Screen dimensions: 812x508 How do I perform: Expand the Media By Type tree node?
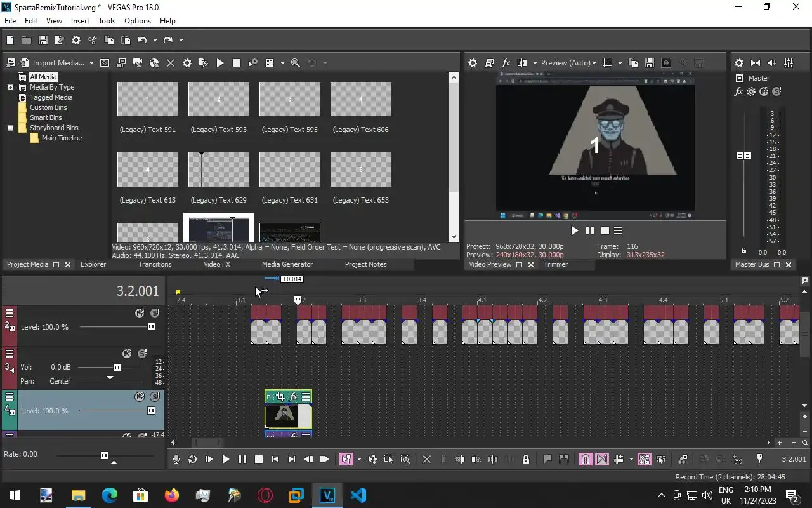pos(10,87)
